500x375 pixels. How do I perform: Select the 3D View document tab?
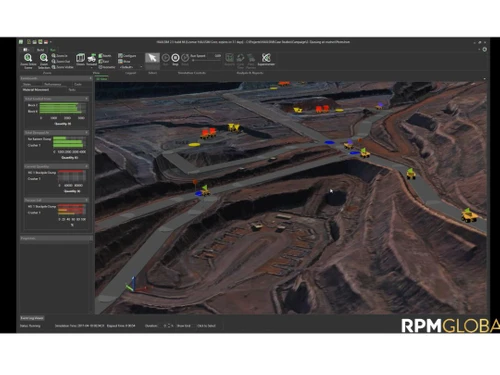102,79
